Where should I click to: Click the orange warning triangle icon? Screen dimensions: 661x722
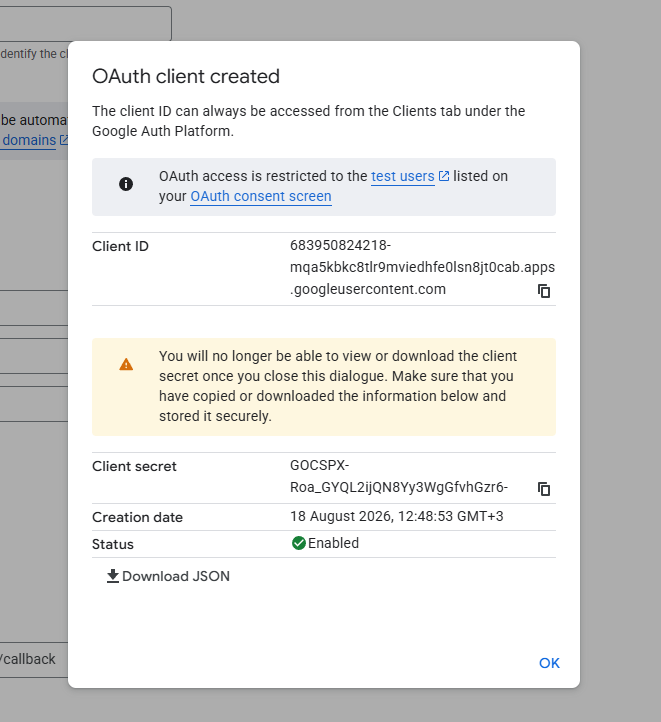pos(126,365)
